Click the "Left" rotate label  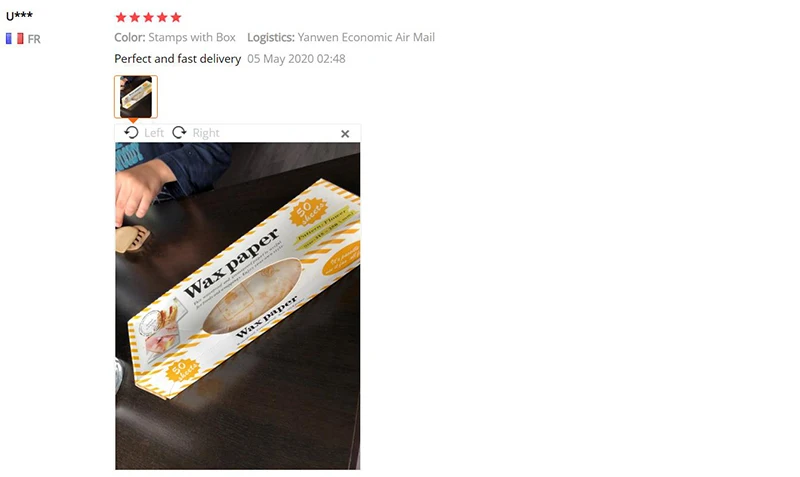[x=154, y=133]
